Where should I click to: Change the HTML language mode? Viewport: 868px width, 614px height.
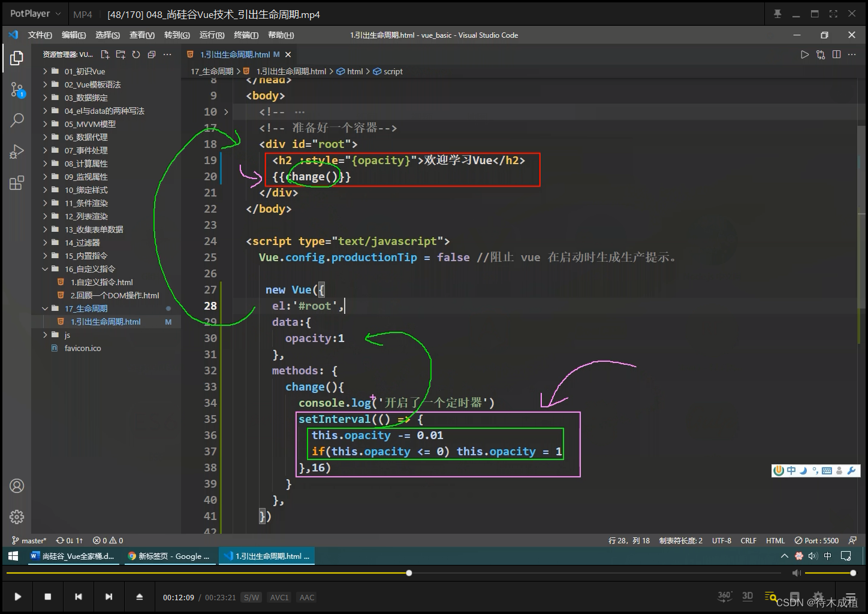tap(775, 540)
